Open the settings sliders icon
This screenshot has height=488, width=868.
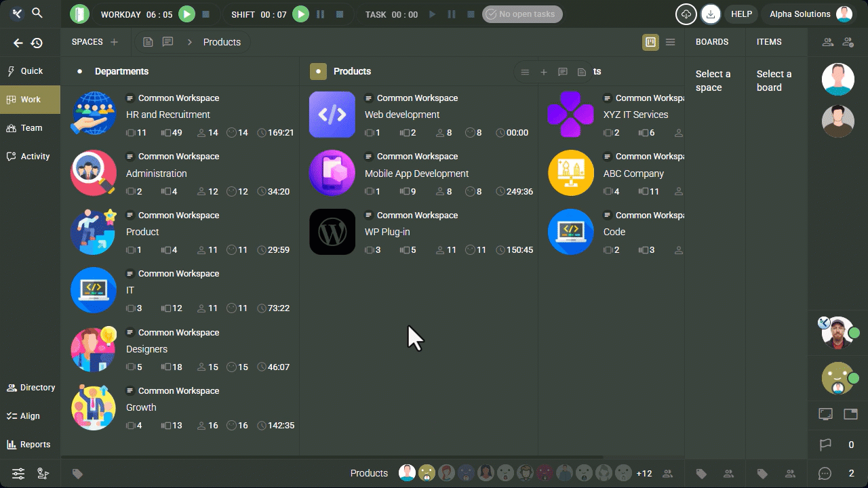(18, 474)
